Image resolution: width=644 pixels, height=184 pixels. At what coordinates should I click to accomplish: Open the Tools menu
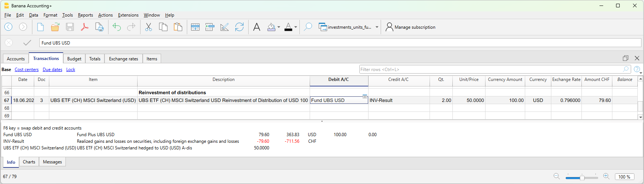coord(67,15)
